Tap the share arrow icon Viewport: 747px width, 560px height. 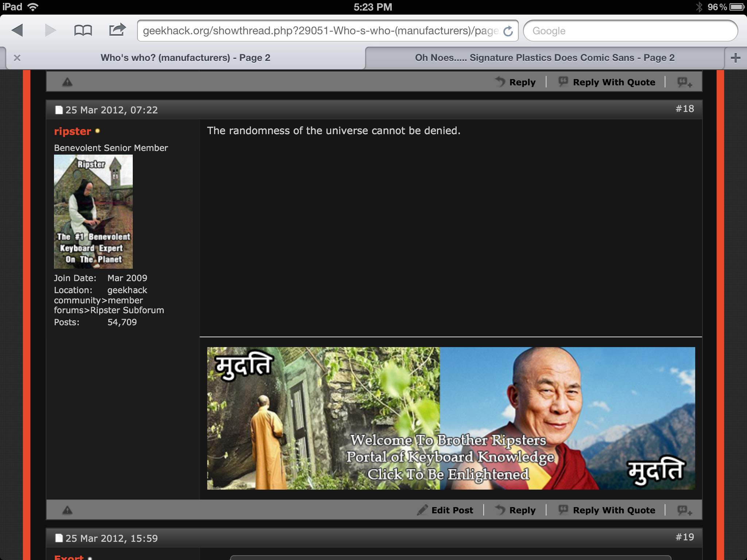coord(117,30)
